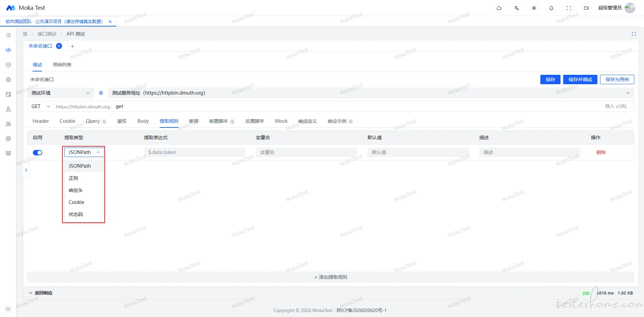Click the 保存并调试 button
The image size is (644, 317).
(580, 80)
